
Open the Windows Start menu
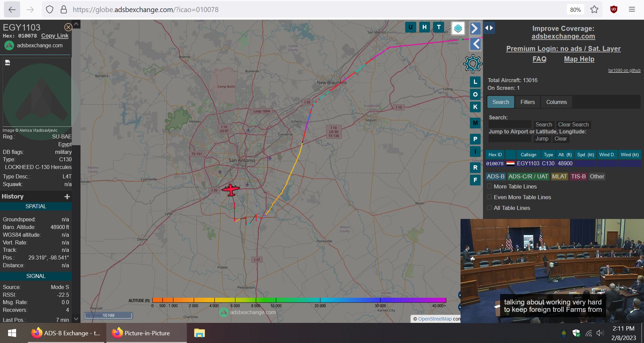click(x=12, y=333)
